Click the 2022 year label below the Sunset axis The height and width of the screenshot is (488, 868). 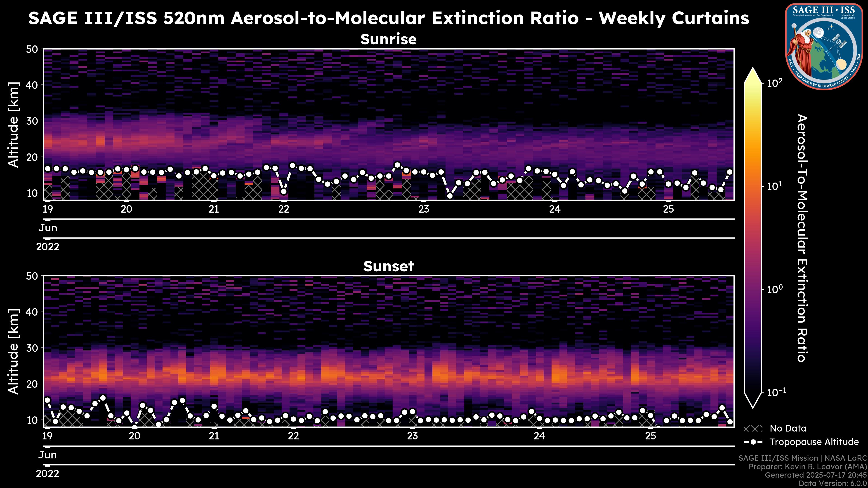[47, 474]
